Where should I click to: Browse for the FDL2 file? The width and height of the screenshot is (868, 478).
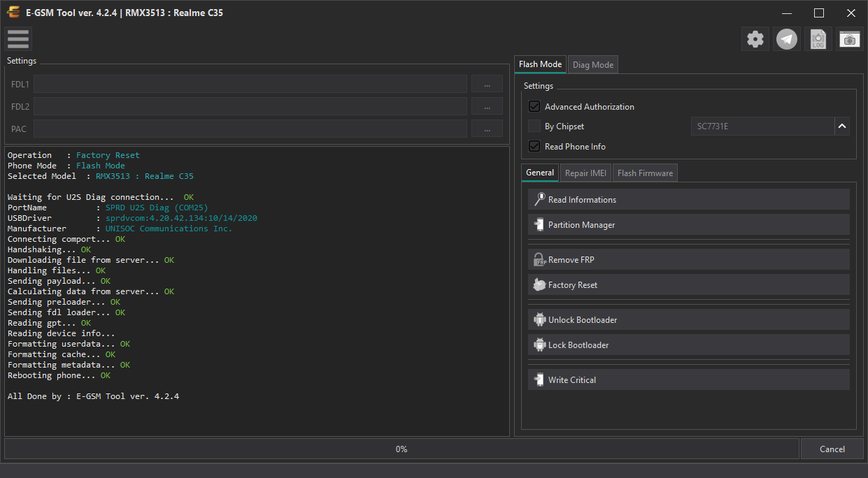(x=487, y=106)
